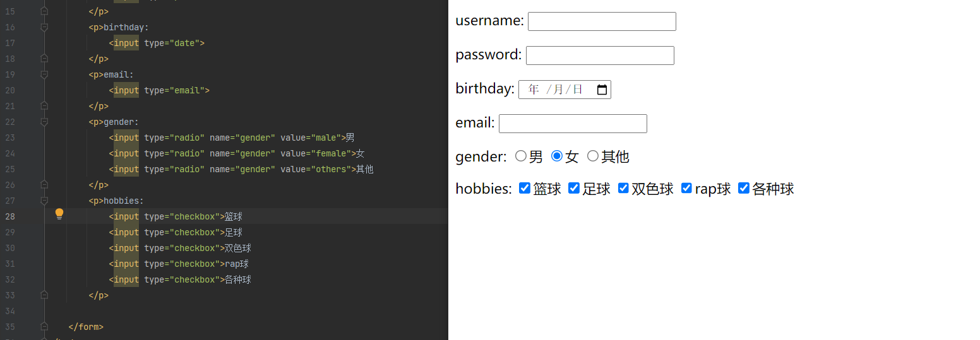Viewport: 980px width, 340px height.
Task: Click the gender: label in preview
Action: tap(481, 157)
